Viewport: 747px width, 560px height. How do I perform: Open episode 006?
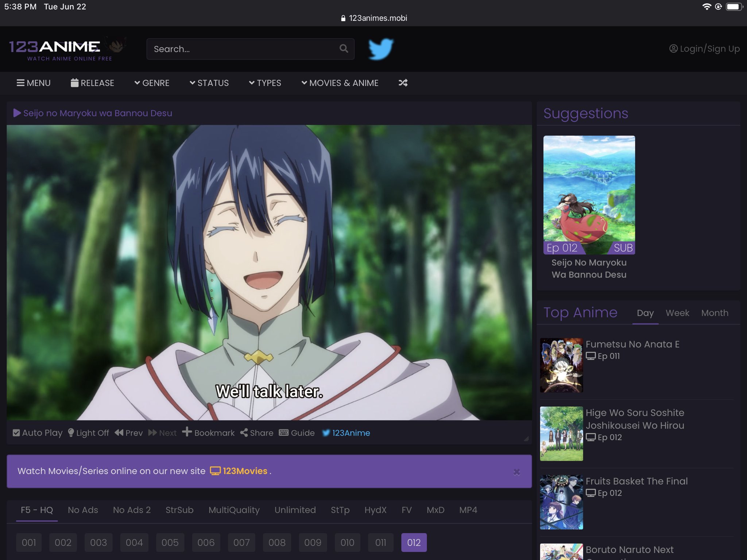tap(206, 542)
